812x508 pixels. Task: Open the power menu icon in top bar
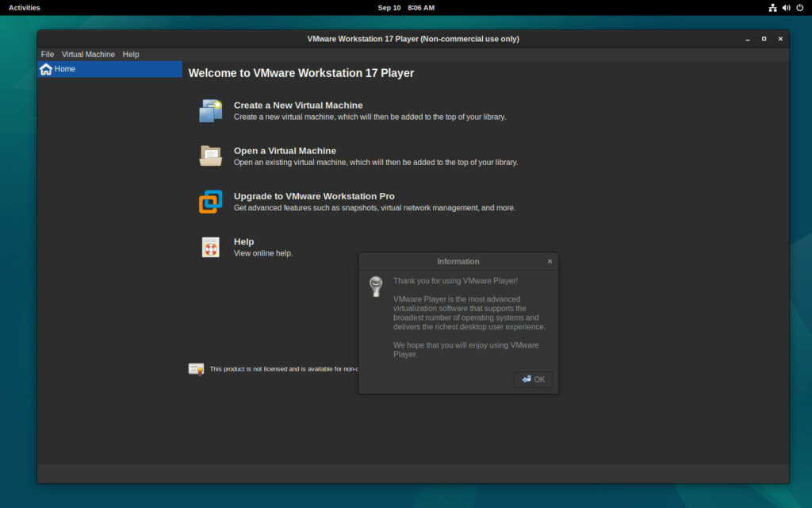799,8
